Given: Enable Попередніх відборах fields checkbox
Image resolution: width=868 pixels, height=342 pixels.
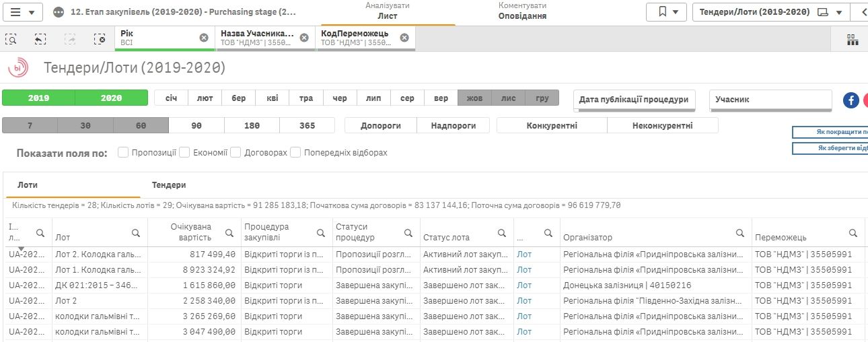Looking at the screenshot, I should coord(295,152).
